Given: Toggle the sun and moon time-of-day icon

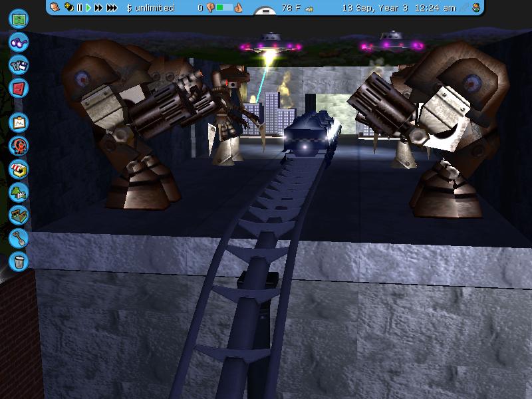Looking at the screenshot, I should (69, 7).
